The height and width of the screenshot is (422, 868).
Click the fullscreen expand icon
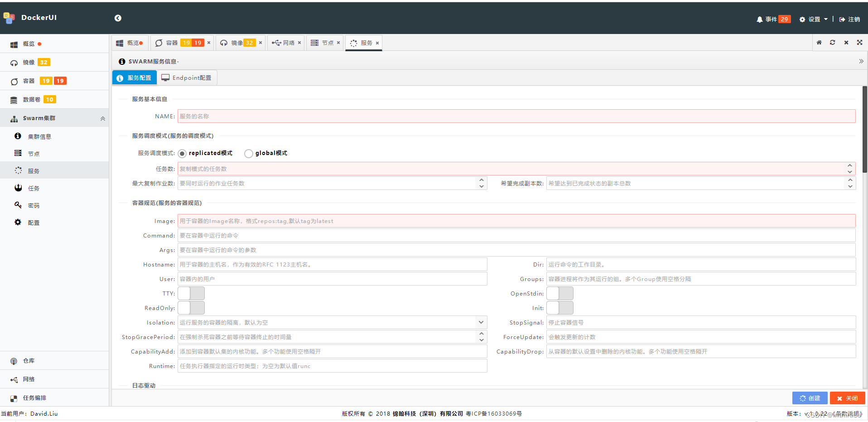click(x=860, y=43)
